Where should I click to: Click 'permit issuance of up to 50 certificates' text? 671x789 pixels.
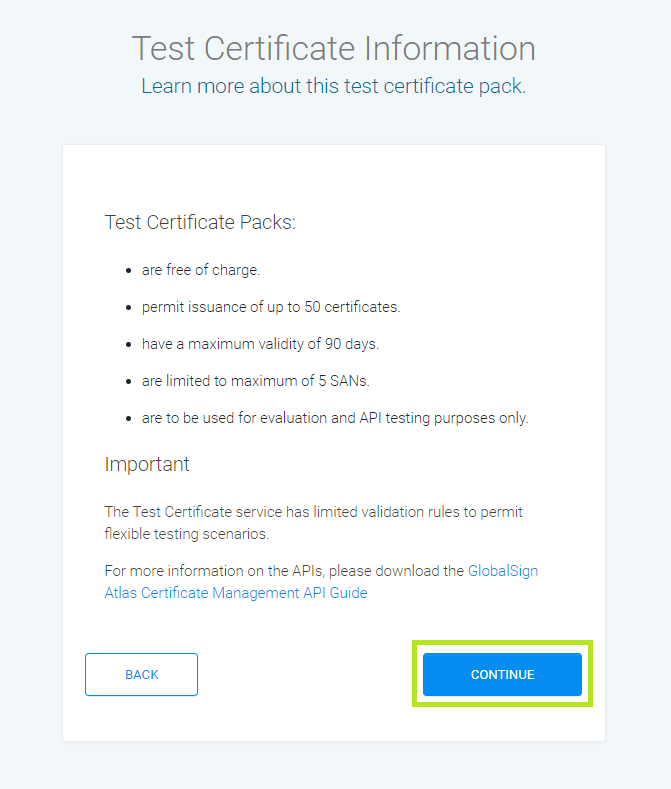pyautogui.click(x=271, y=307)
